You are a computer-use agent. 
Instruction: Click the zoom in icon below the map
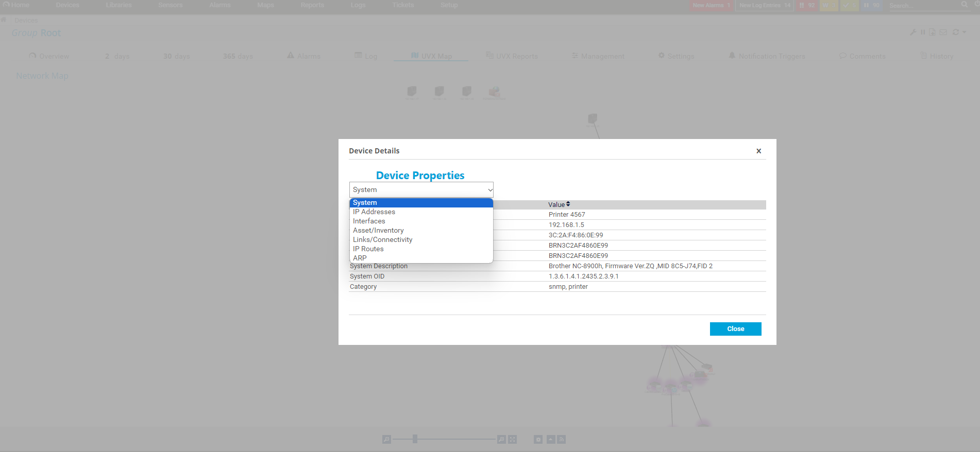click(501, 439)
